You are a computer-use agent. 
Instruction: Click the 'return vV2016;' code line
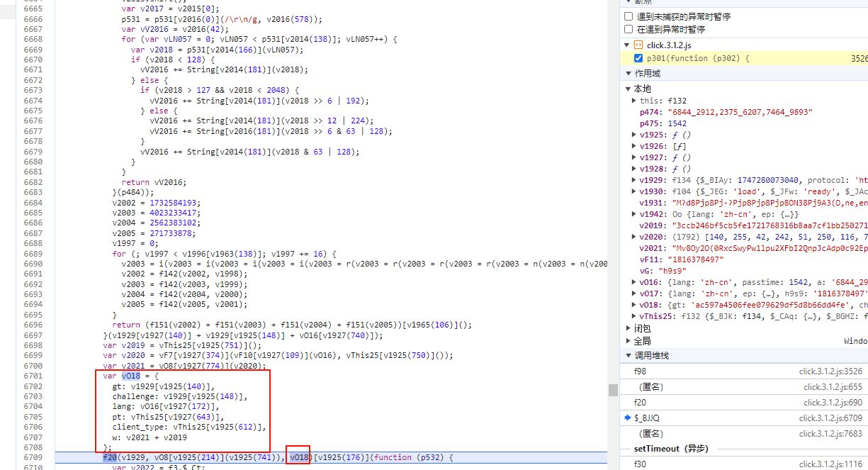coord(154,182)
